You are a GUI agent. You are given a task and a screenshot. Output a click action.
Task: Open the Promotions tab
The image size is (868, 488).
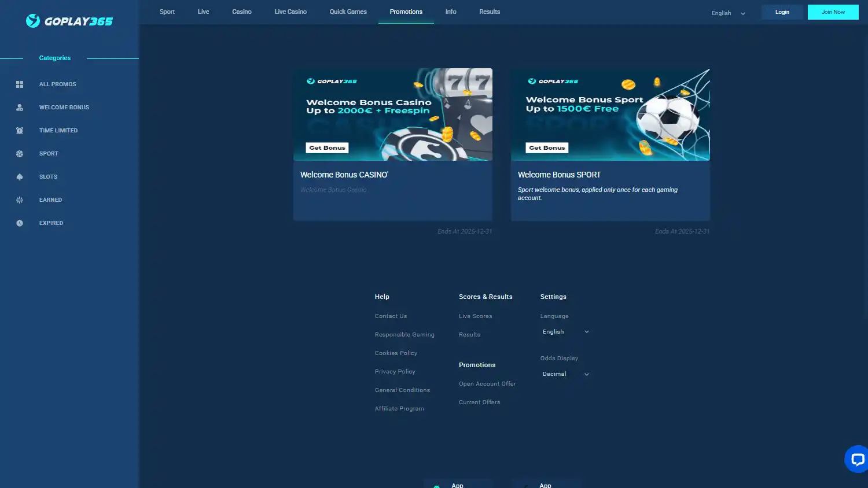click(x=406, y=12)
